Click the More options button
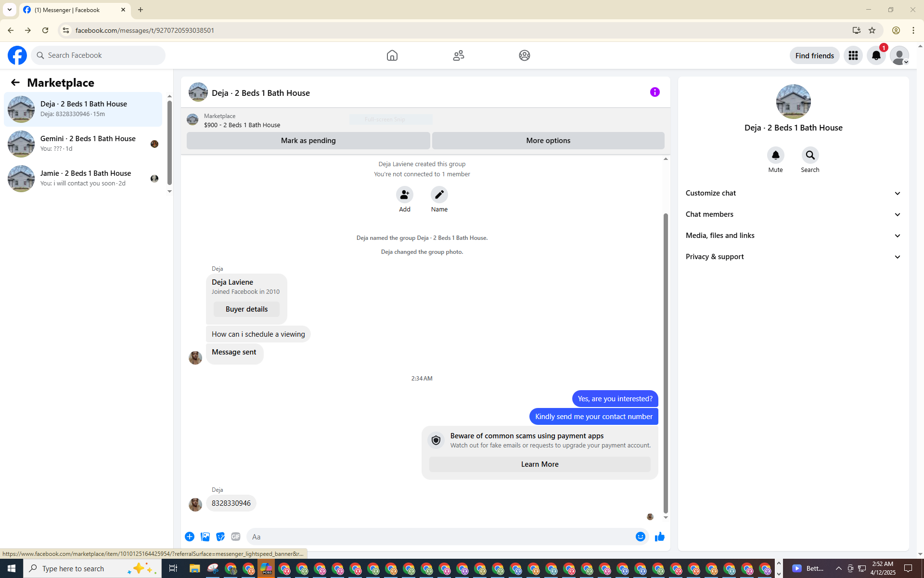Screen dimensions: 924x578 [548, 141]
